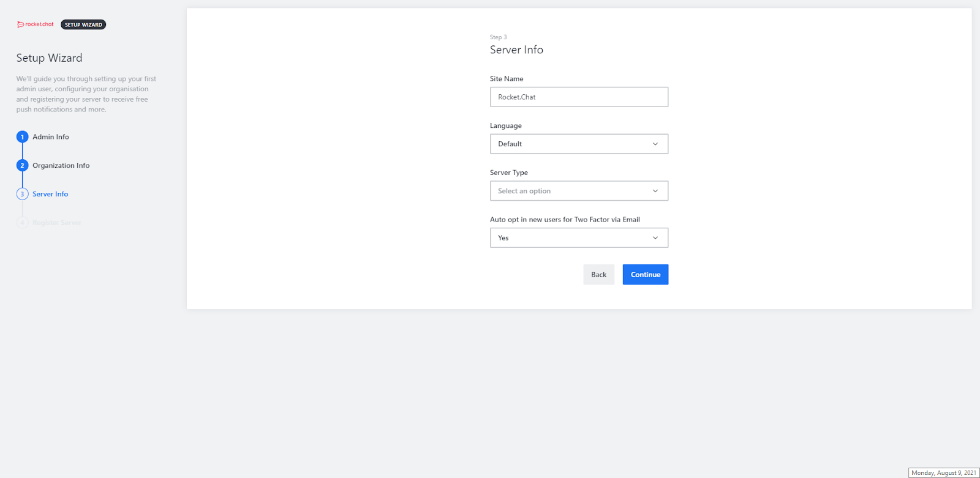Select the Register Server step label
Viewport: 980px width, 478px height.
(x=57, y=223)
